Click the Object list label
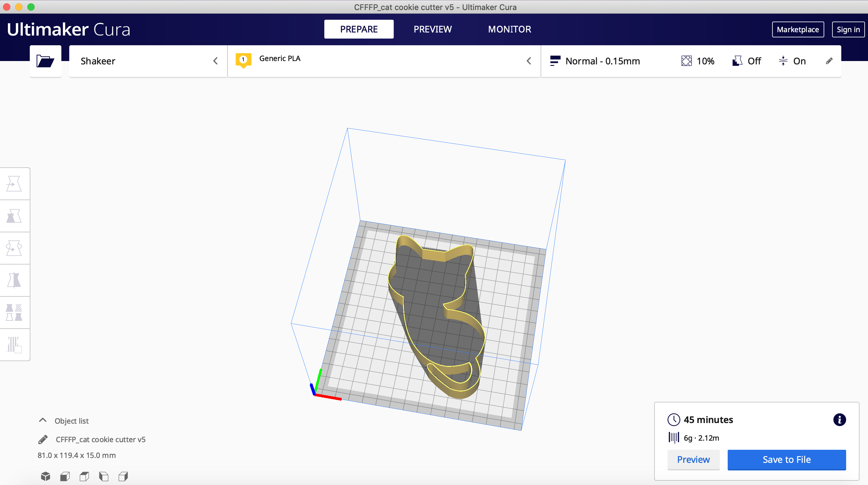 tap(71, 421)
